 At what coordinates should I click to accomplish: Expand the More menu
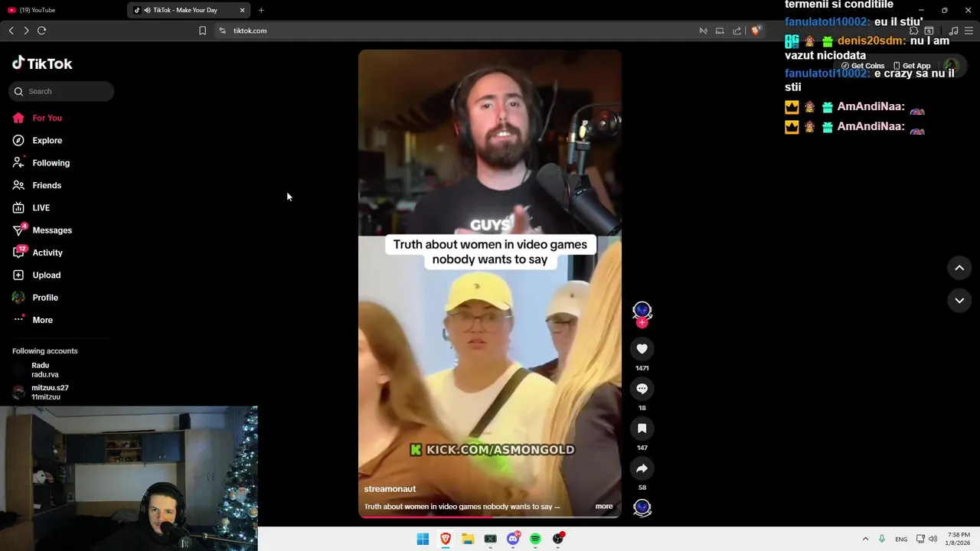(x=42, y=320)
